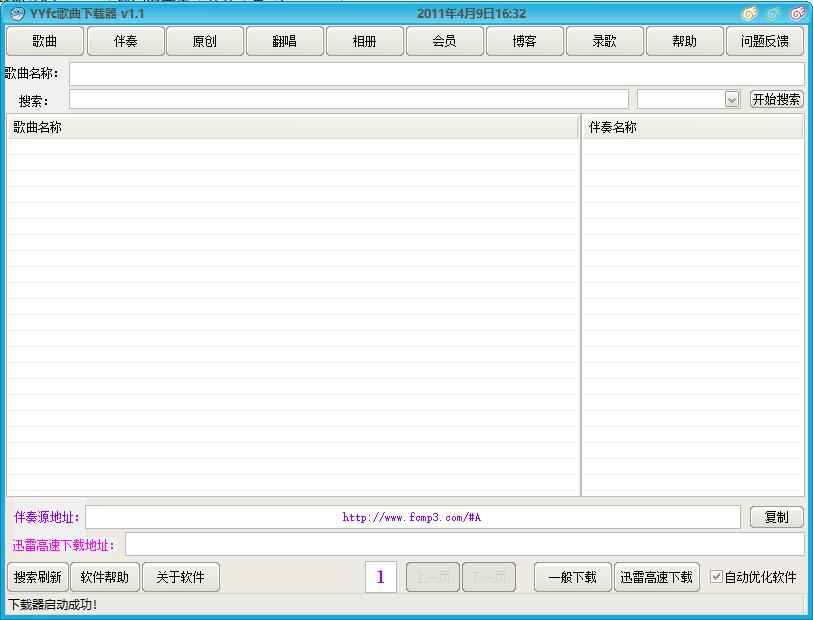Click the 复制 button
813x620 pixels.
click(776, 517)
